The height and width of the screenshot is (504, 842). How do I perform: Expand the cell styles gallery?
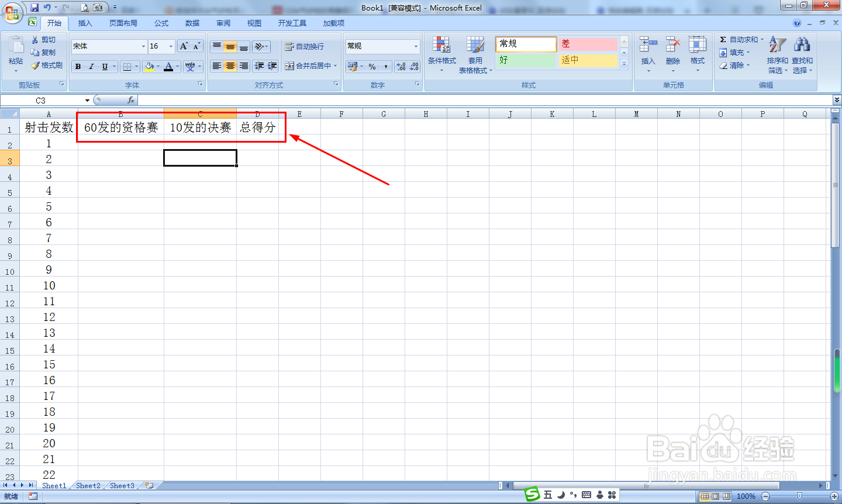point(624,64)
